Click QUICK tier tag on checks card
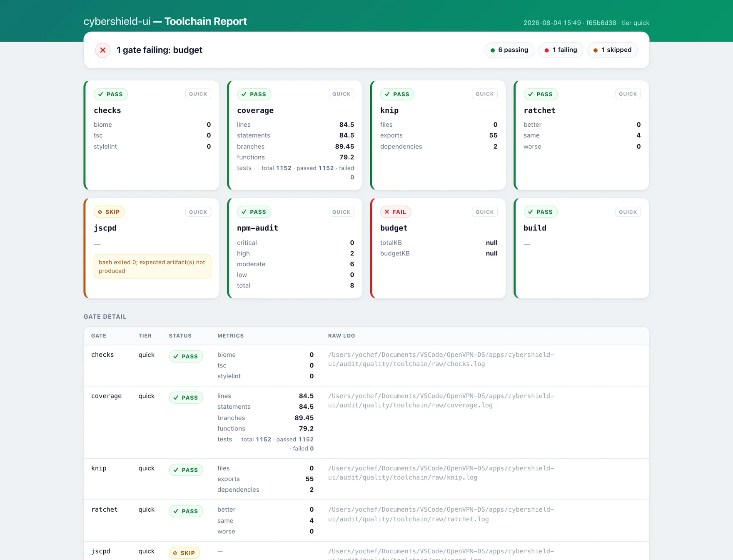The width and height of the screenshot is (733, 560). [x=198, y=94]
